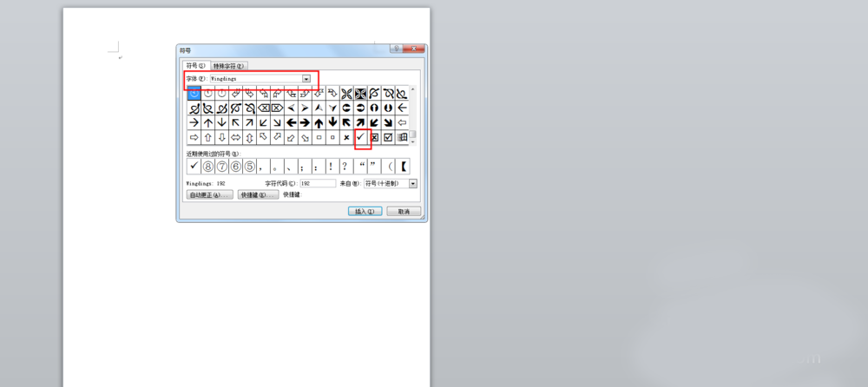Viewport: 868px width, 387px height.
Task: Select the outlined hollow down arrow symbol
Action: point(222,137)
